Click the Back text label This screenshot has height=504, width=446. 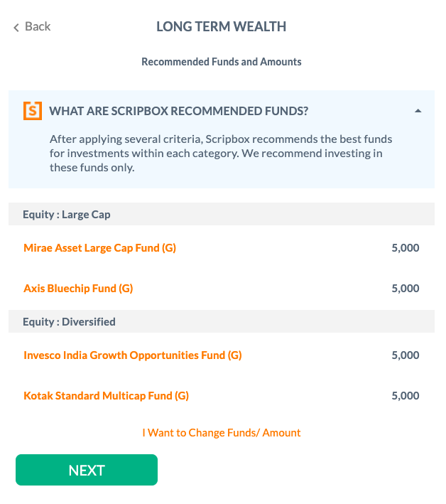coord(38,26)
